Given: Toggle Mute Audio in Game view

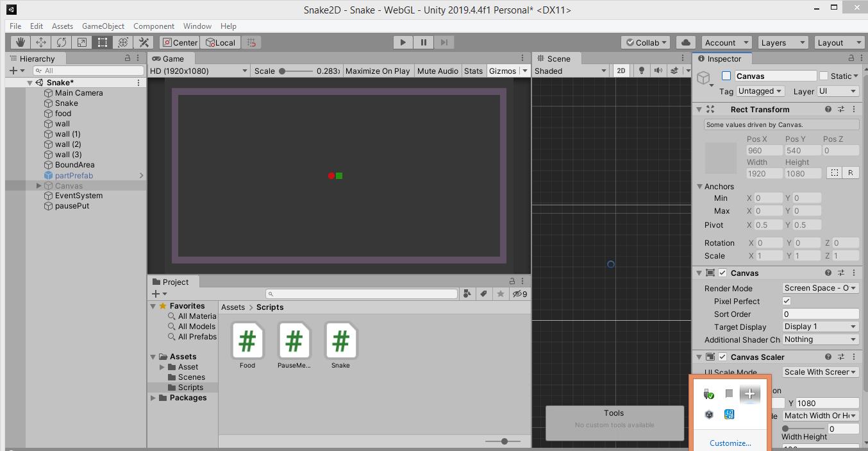Looking at the screenshot, I should point(437,71).
